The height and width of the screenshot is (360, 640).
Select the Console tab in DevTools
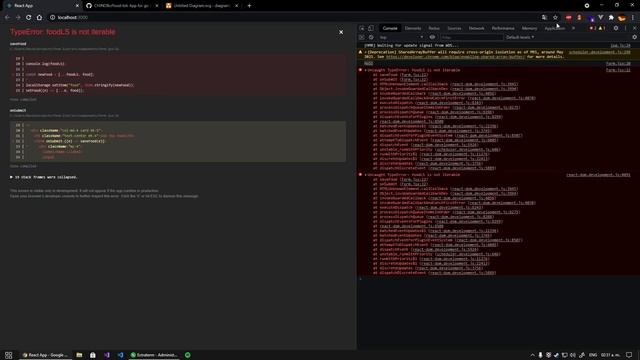(x=390, y=28)
